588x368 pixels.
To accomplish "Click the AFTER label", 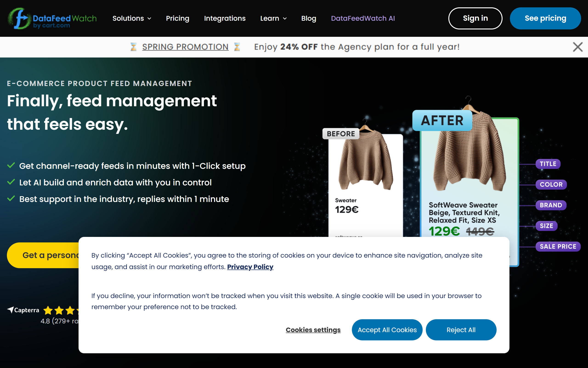I will 442,121.
